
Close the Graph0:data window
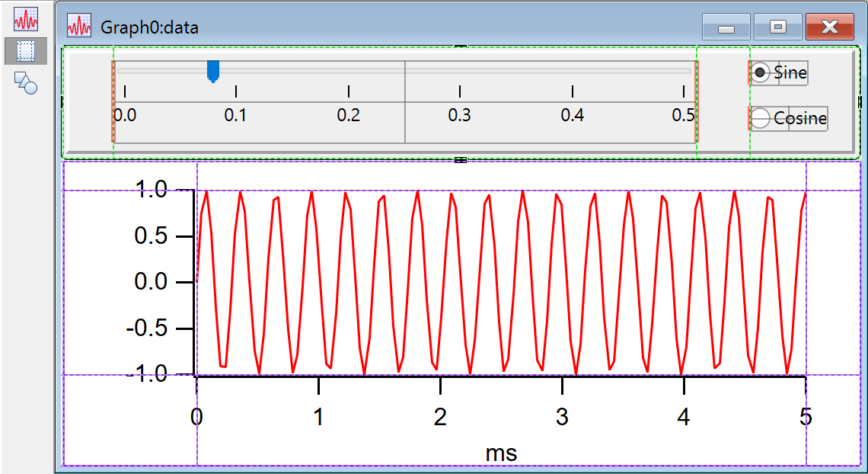click(829, 27)
